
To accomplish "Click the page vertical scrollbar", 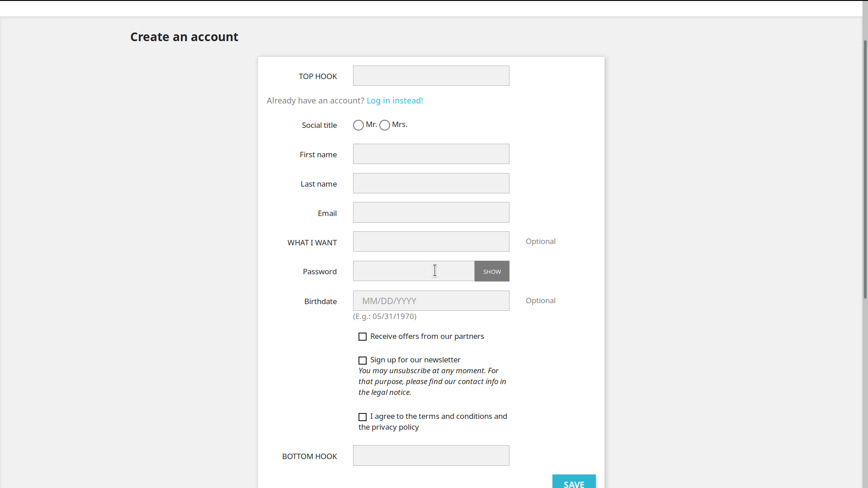I will click(865, 169).
